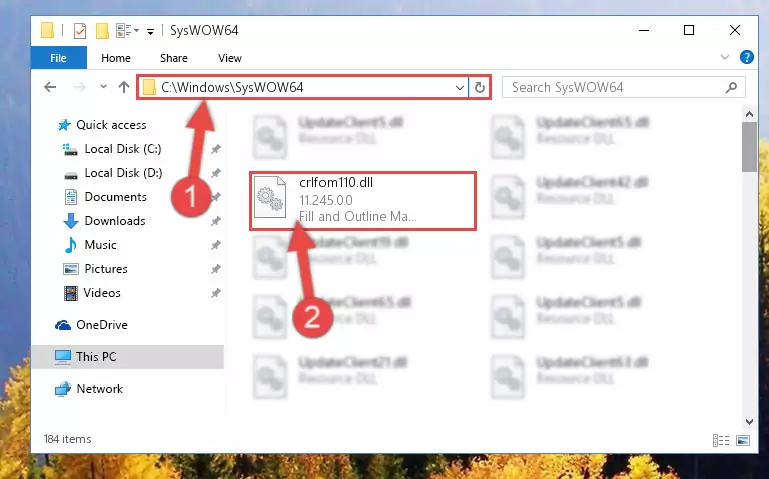
Task: Go back using the Back arrow
Action: pyautogui.click(x=50, y=87)
